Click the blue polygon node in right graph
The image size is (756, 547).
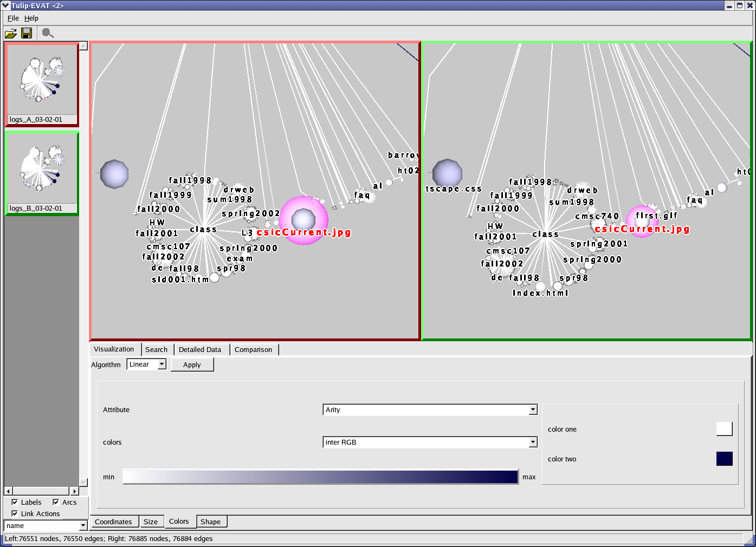click(448, 173)
